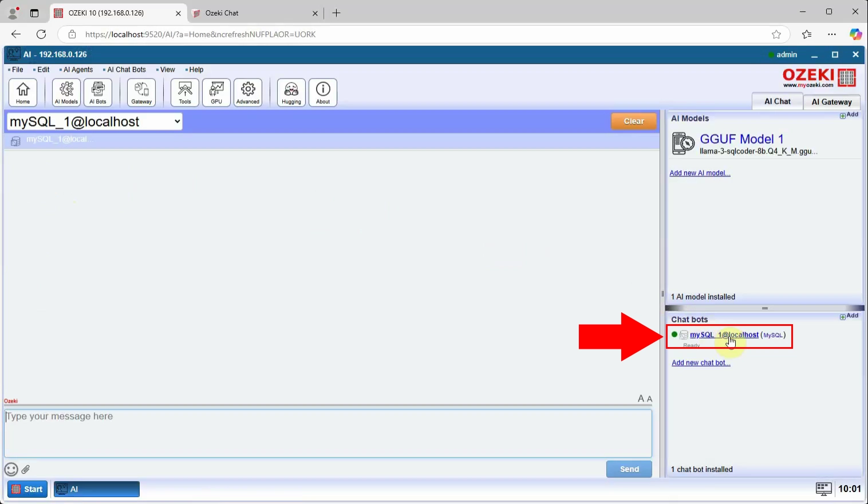Click the Add new AI model link
The height and width of the screenshot is (504, 868).
[700, 173]
